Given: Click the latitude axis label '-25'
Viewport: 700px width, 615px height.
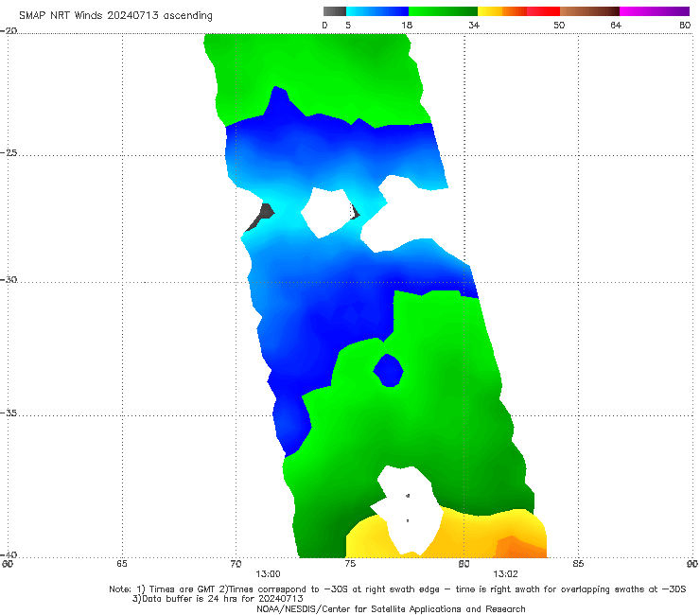Looking at the screenshot, I should pyautogui.click(x=9, y=152).
